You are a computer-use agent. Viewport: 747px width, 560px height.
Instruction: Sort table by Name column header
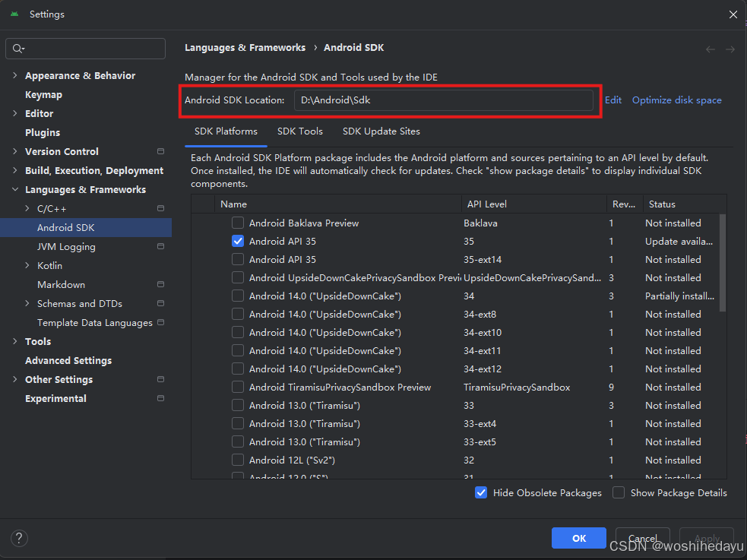tap(337, 204)
